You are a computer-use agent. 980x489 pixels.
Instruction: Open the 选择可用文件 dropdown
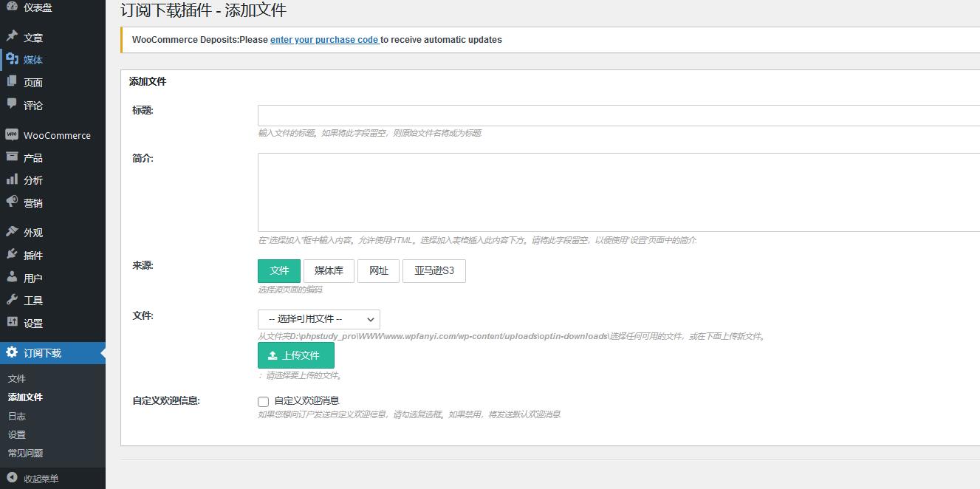[x=318, y=319]
